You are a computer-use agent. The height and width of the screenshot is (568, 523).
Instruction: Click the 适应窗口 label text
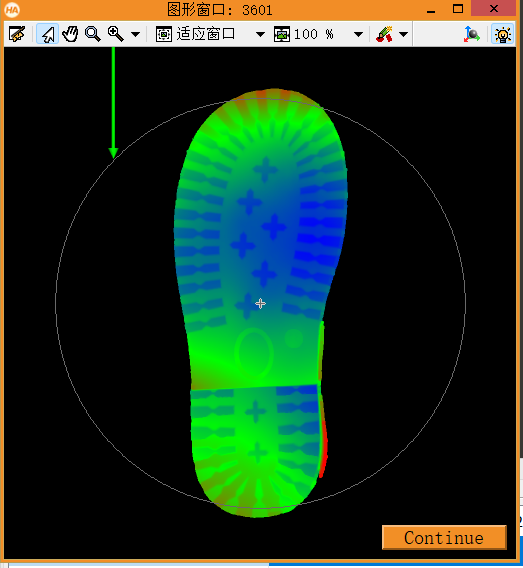[x=206, y=34]
